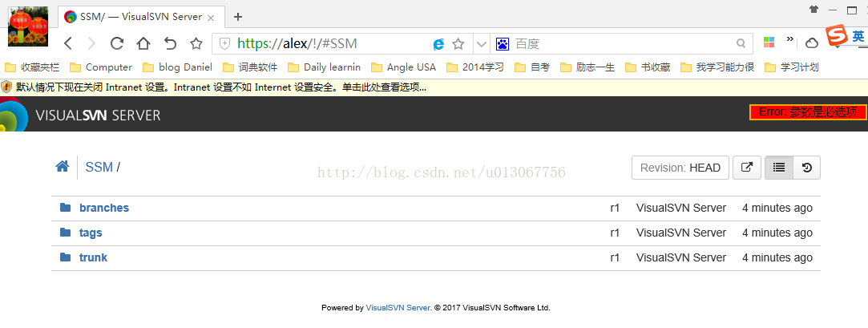The height and width of the screenshot is (328, 868).
Task: Click the folder icon beside tags
Action: click(66, 232)
